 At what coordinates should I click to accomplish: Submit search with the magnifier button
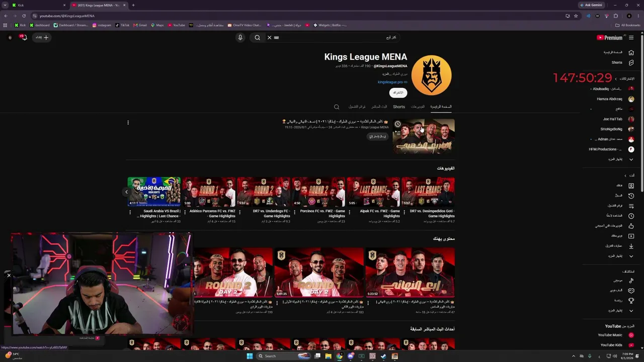(x=257, y=38)
